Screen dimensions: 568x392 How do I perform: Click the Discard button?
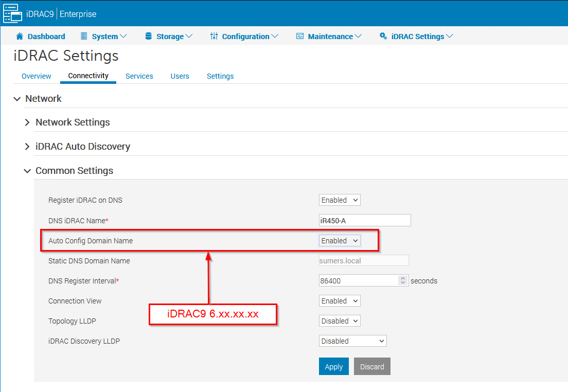[372, 366]
